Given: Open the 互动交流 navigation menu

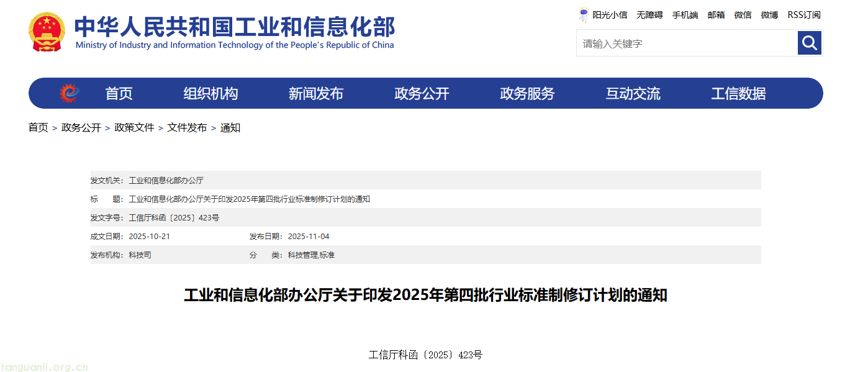Looking at the screenshot, I should pyautogui.click(x=633, y=93).
